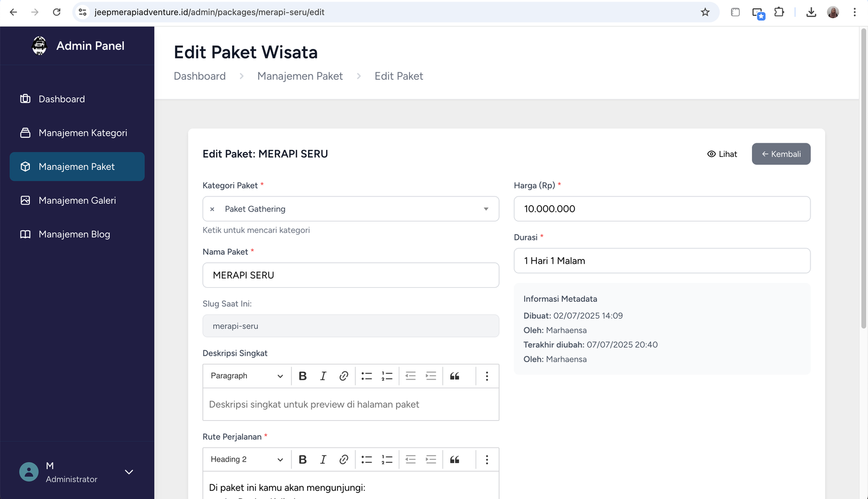Viewport: 868px width, 499px height.
Task: Open Manajemen Galeri in the sidebar
Action: (x=77, y=200)
